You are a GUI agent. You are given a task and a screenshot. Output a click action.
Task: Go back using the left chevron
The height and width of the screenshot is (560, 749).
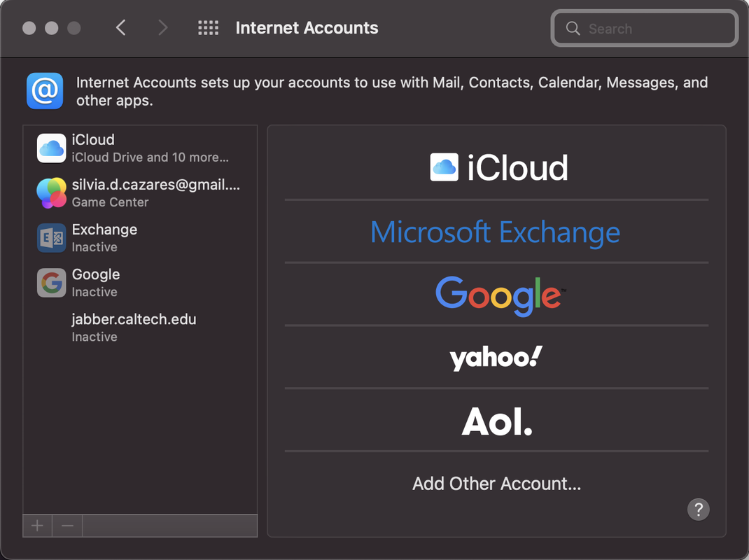(x=121, y=28)
